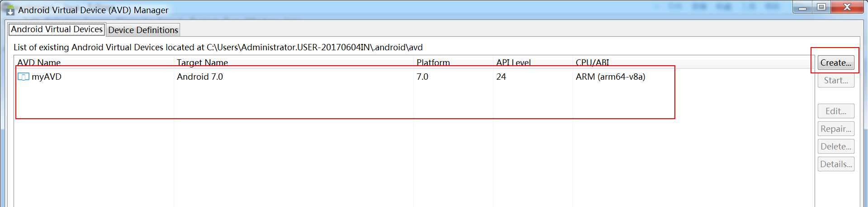Select the myAVD device icon
Screen dimensions: 868x207
(24, 77)
